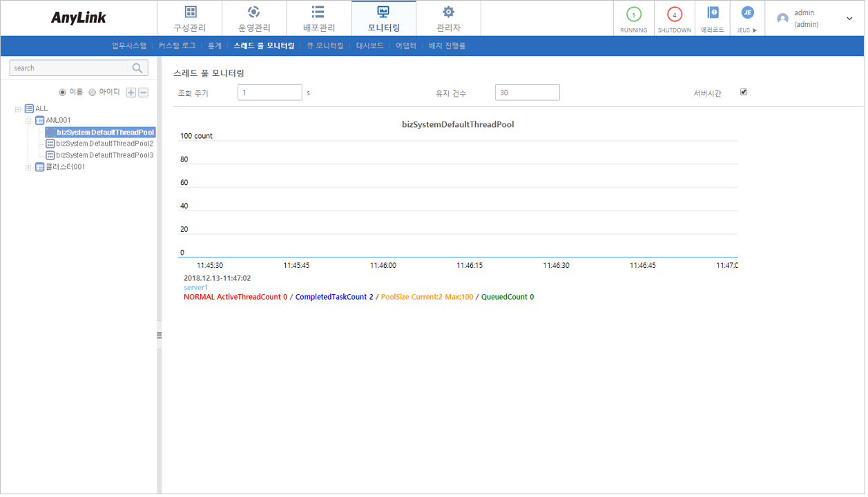Viewport: 868px width, 497px height.
Task: Click the CompletedTaskCount 2 text
Action: [334, 297]
